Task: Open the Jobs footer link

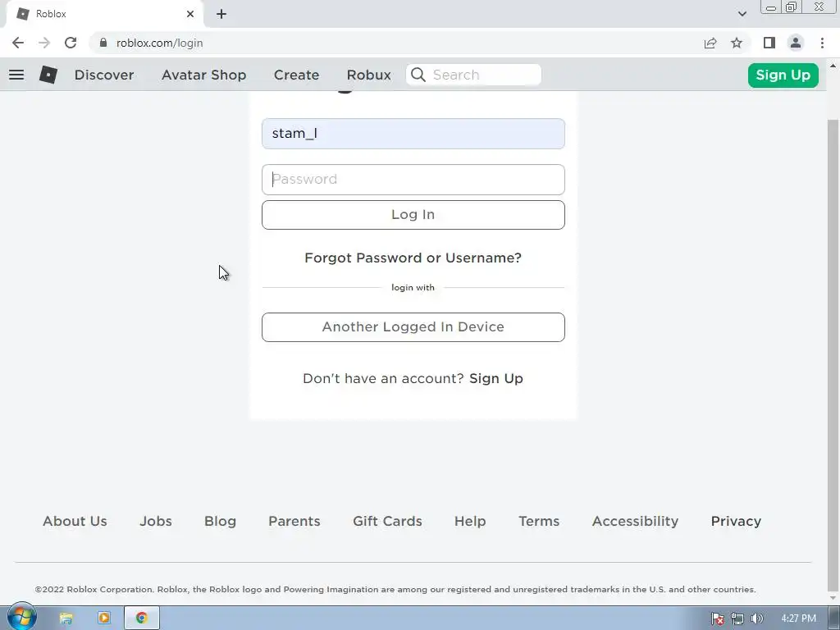Action: 156,521
